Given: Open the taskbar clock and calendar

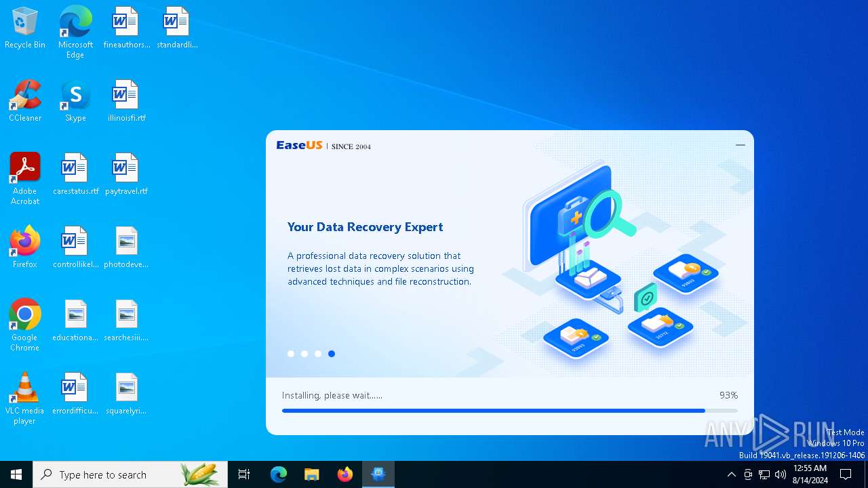Looking at the screenshot, I should (x=810, y=474).
